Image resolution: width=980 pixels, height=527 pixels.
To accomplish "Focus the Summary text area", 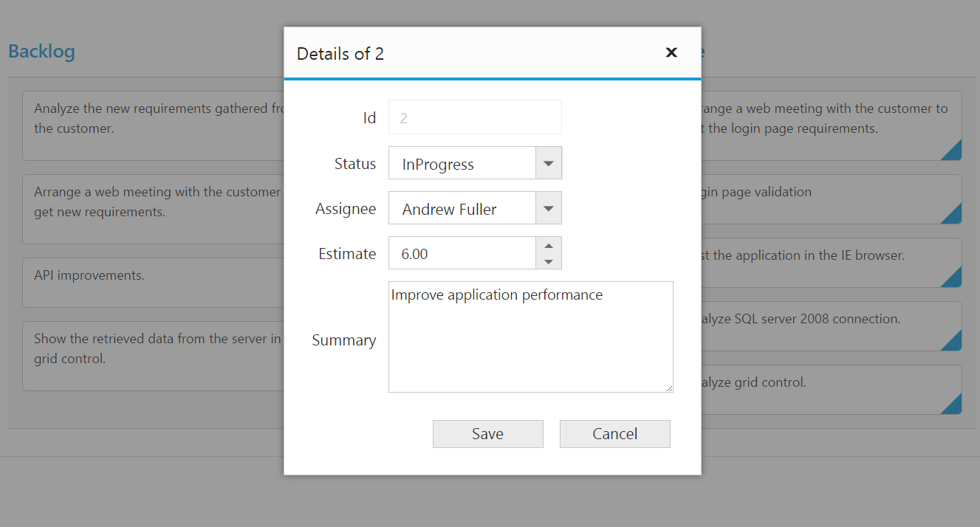I will click(530, 337).
